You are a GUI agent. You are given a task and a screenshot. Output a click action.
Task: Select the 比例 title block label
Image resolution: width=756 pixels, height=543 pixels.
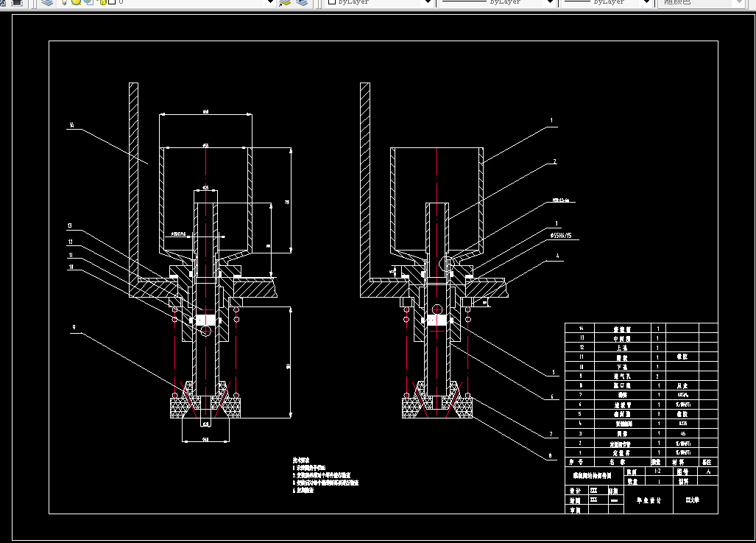point(632,472)
